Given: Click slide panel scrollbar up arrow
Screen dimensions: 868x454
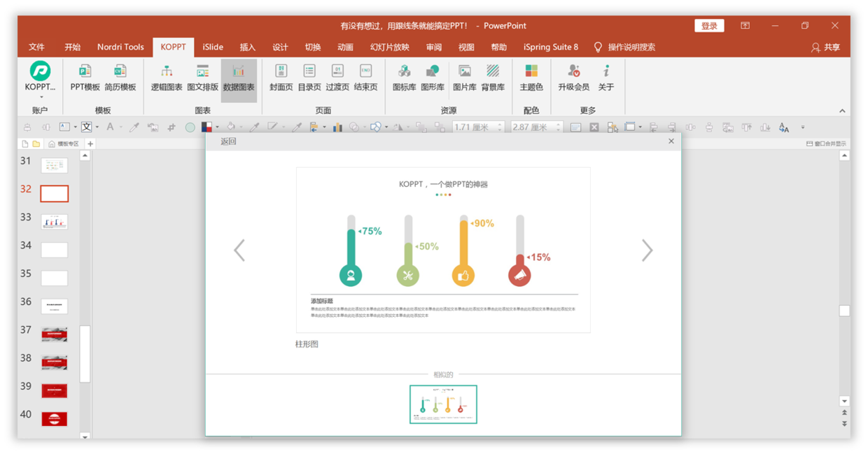Looking at the screenshot, I should tap(85, 156).
